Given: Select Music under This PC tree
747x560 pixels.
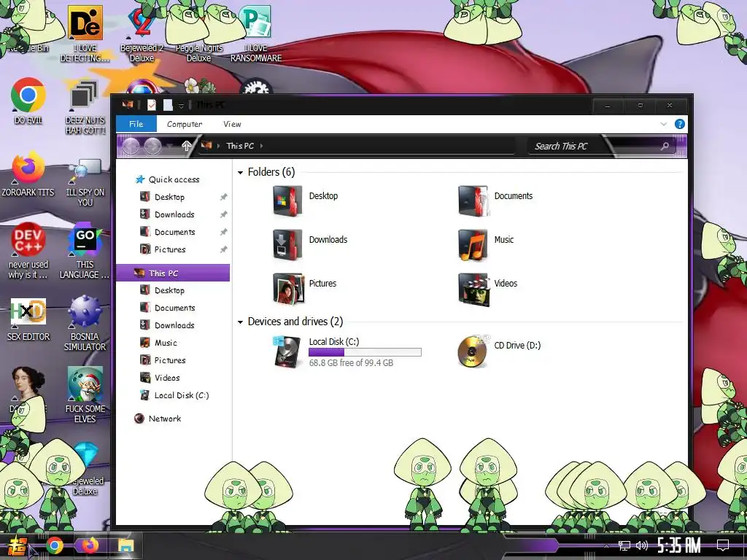Looking at the screenshot, I should coord(158,343).
